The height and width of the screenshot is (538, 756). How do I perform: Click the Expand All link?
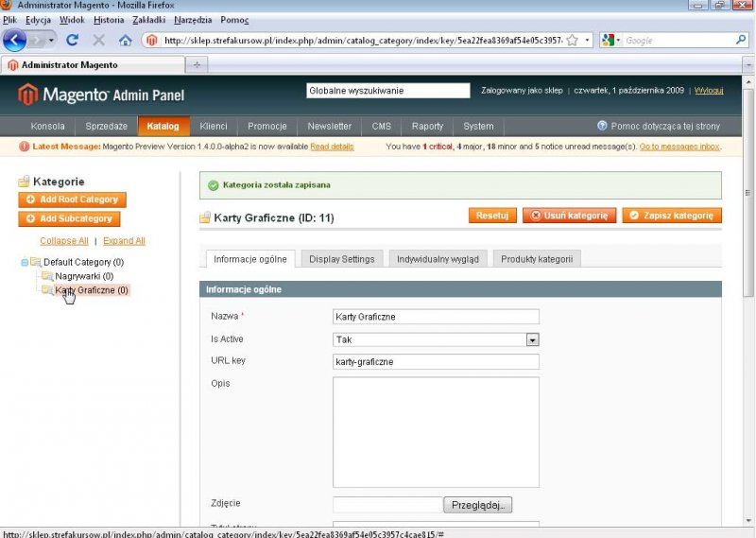pos(124,241)
